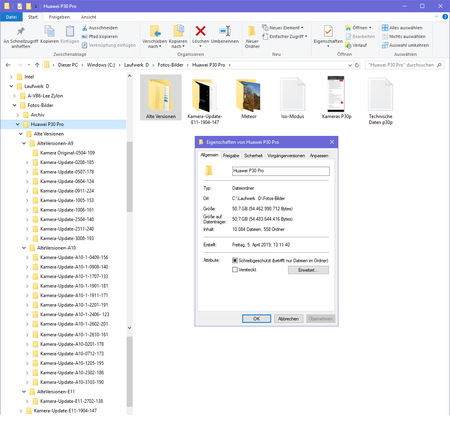Open Verschieben nach menu
Image resolution: width=450 pixels, height=425 pixels.
point(154,37)
